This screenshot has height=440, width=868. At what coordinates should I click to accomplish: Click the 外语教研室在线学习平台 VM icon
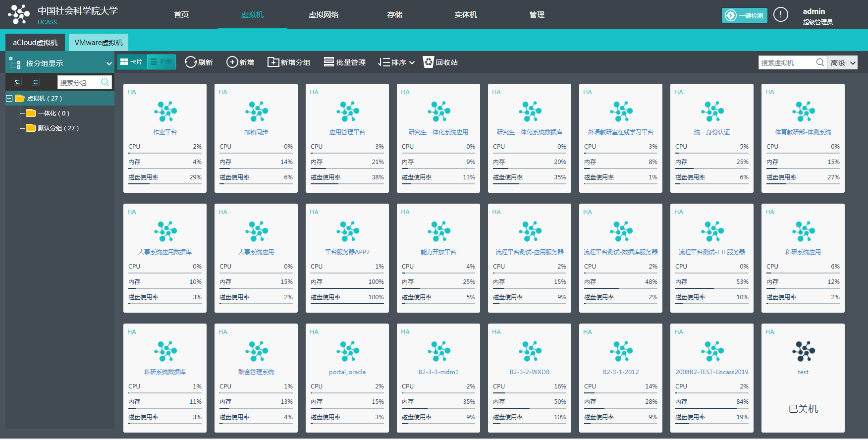pos(621,111)
